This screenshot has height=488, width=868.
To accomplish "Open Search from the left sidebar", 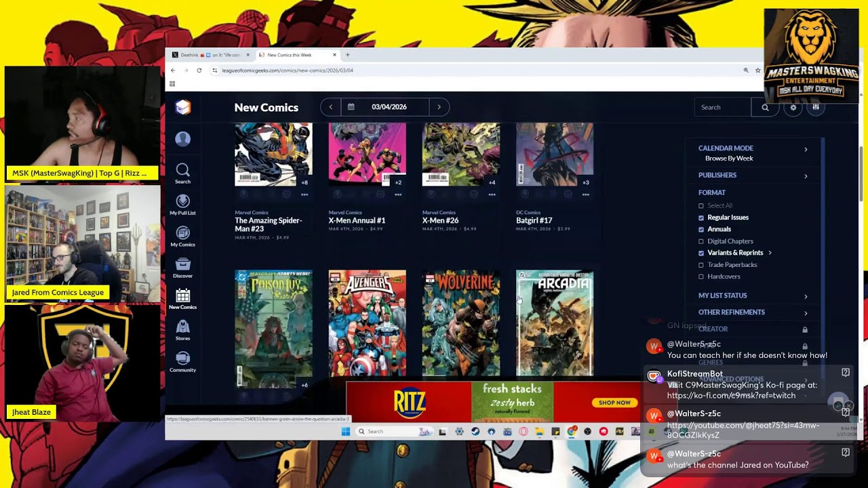I will pyautogui.click(x=183, y=174).
